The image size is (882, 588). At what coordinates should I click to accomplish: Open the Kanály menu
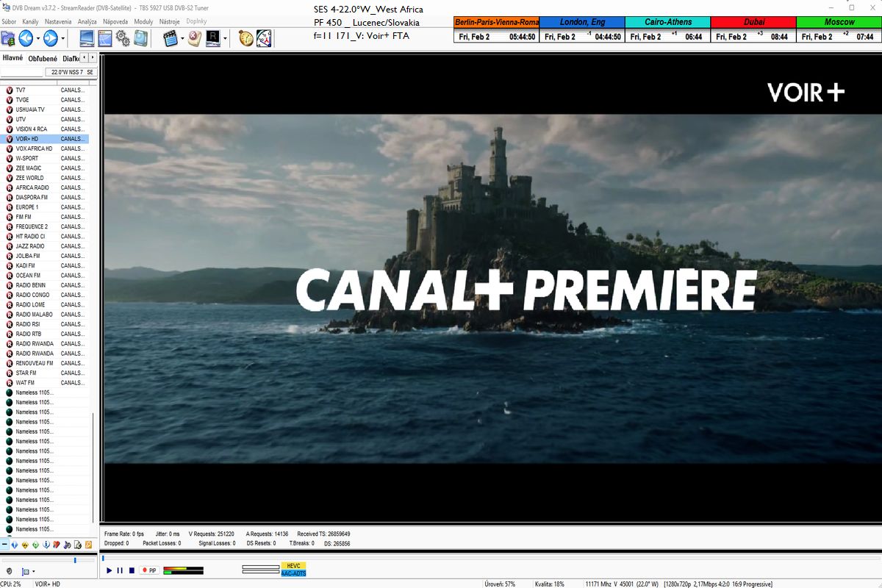[31, 21]
